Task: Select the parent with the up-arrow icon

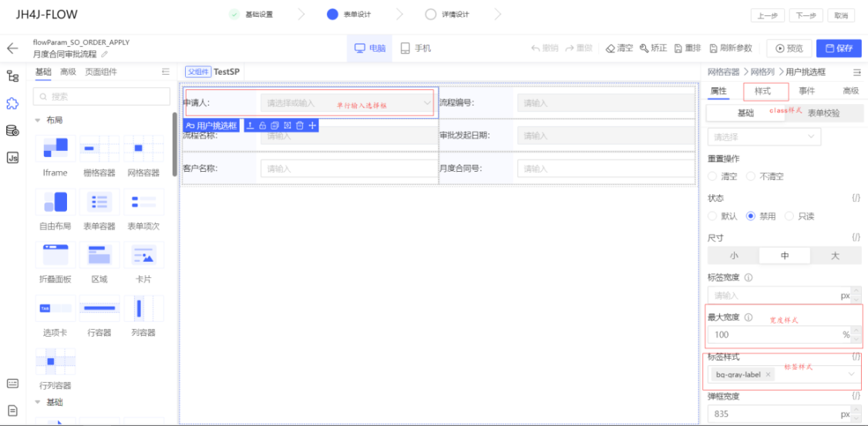Action: click(251, 126)
